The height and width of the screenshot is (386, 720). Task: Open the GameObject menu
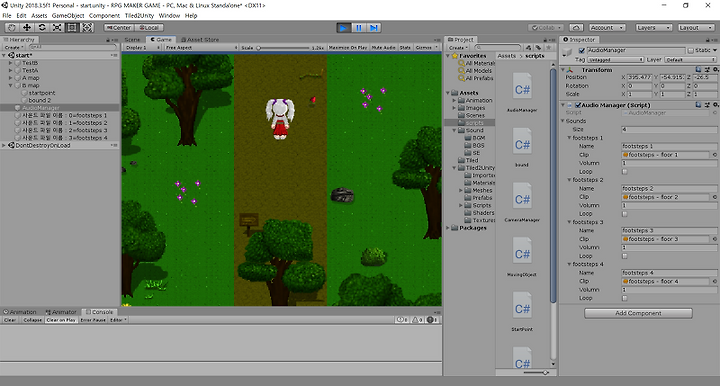68,16
